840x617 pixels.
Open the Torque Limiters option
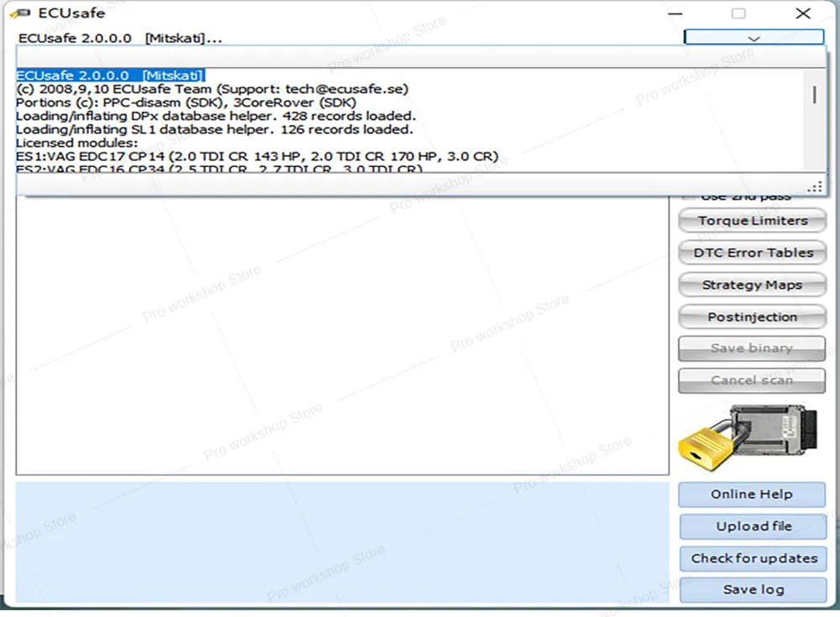[752, 221]
